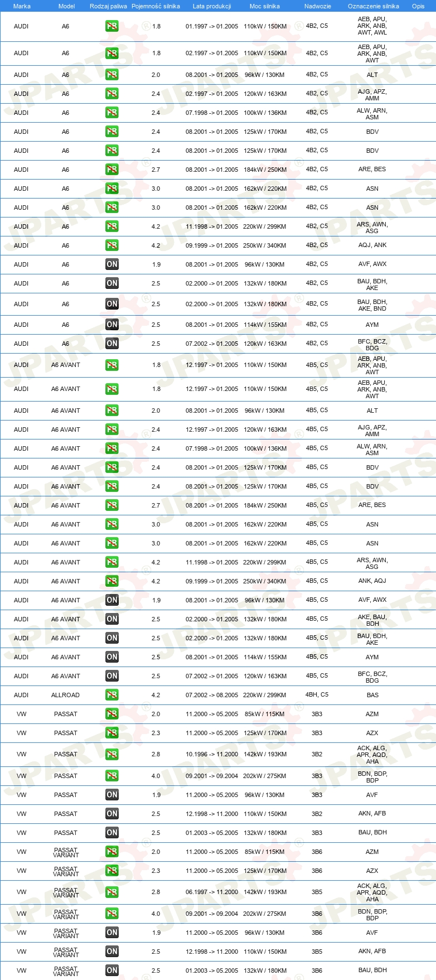Click the Oznaczenie silnika column header
Image resolution: width=436 pixels, height=980 pixels.
click(374, 6)
